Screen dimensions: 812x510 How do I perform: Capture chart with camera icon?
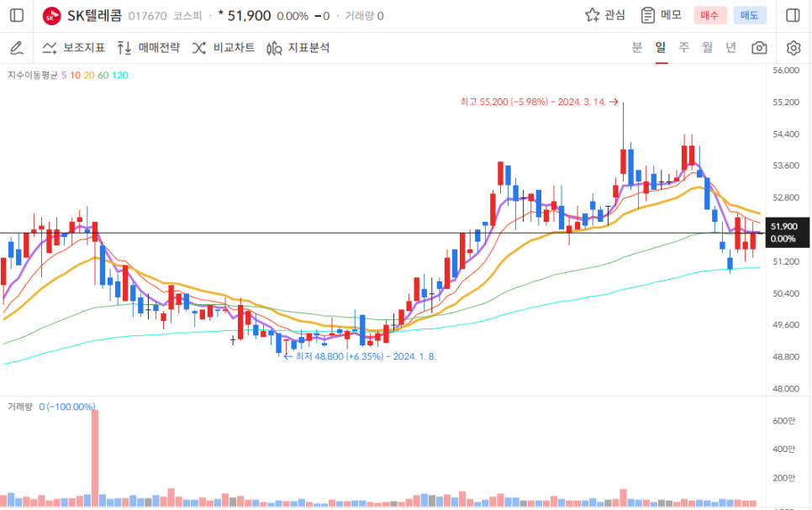[759, 48]
